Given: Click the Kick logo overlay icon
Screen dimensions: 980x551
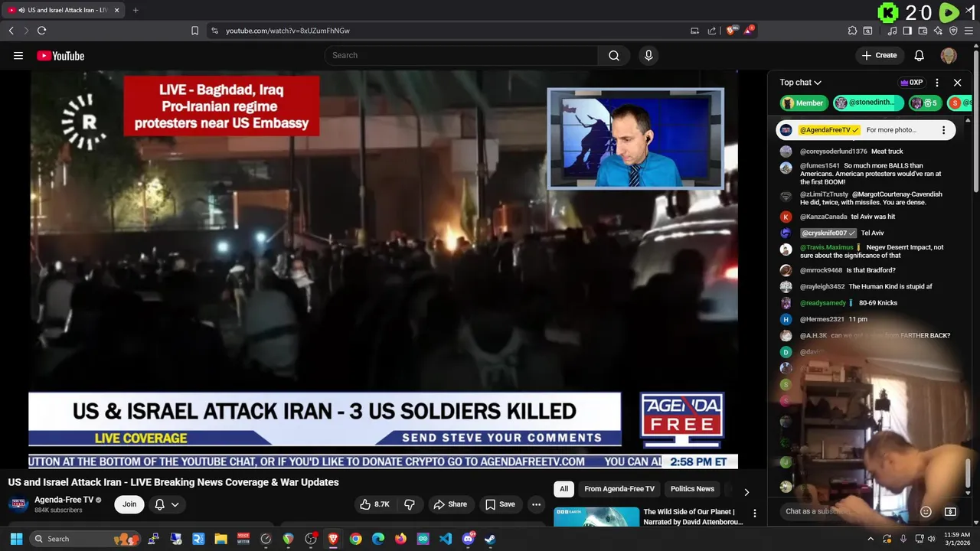Looking at the screenshot, I should click(888, 12).
